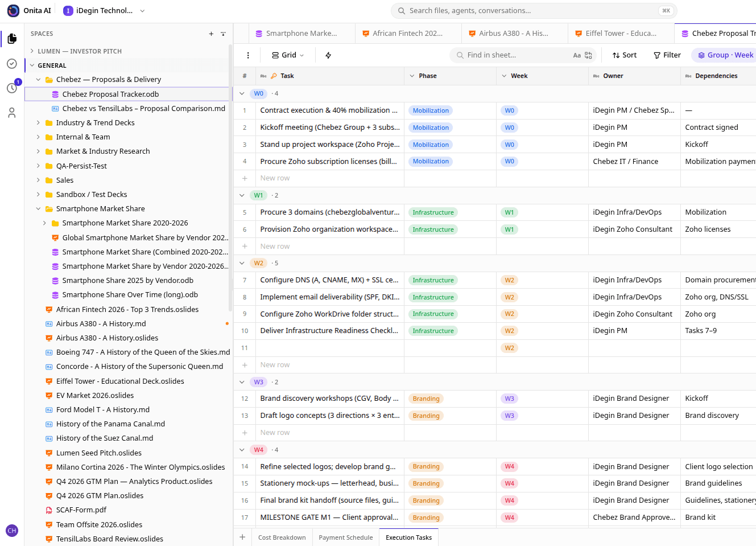Toggle match case (Aa) in Find in sheet
Image resolution: width=756 pixels, height=546 pixels.
[x=577, y=55]
